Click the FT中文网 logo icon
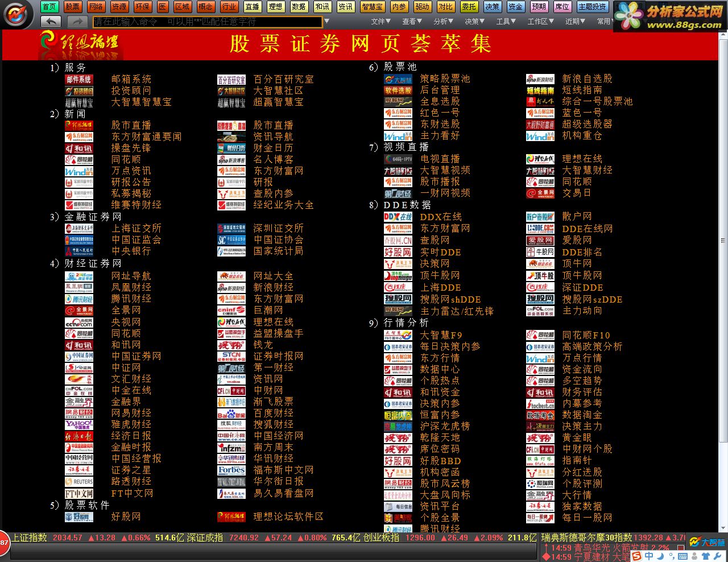 click(79, 494)
